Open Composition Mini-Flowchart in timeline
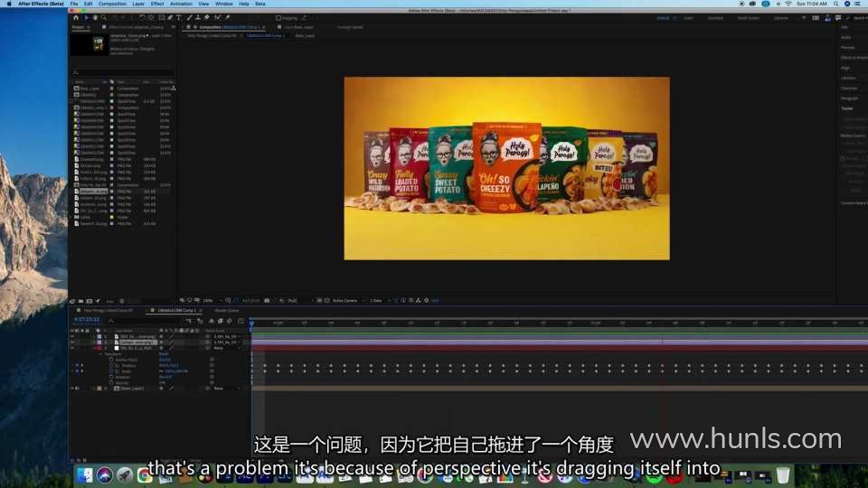 coord(189,321)
